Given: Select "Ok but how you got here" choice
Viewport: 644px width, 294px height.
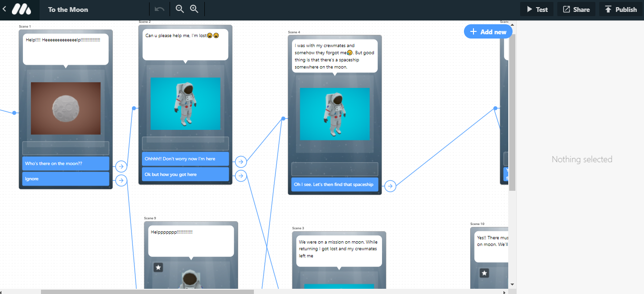Looking at the screenshot, I should (185, 175).
